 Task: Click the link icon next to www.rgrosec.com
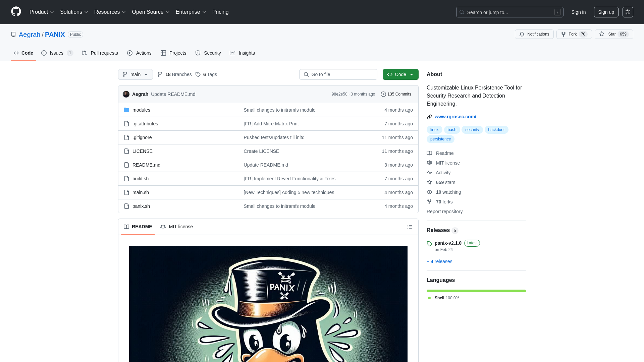(x=429, y=117)
